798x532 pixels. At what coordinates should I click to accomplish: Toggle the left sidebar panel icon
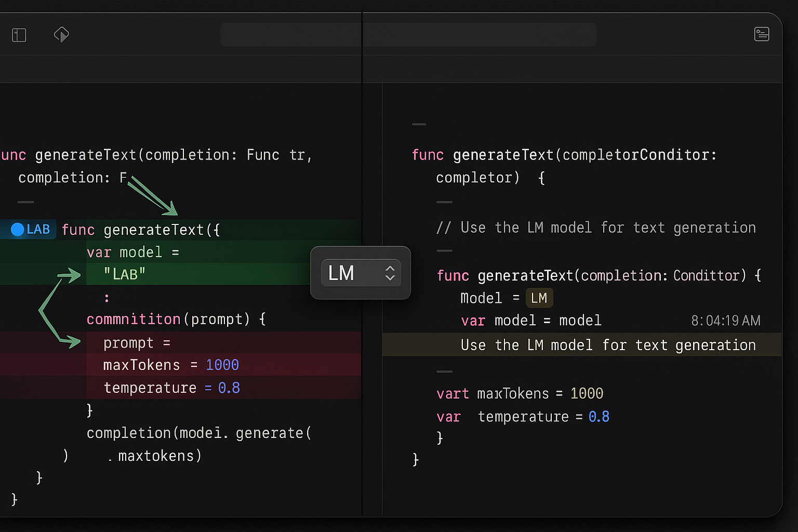point(19,35)
